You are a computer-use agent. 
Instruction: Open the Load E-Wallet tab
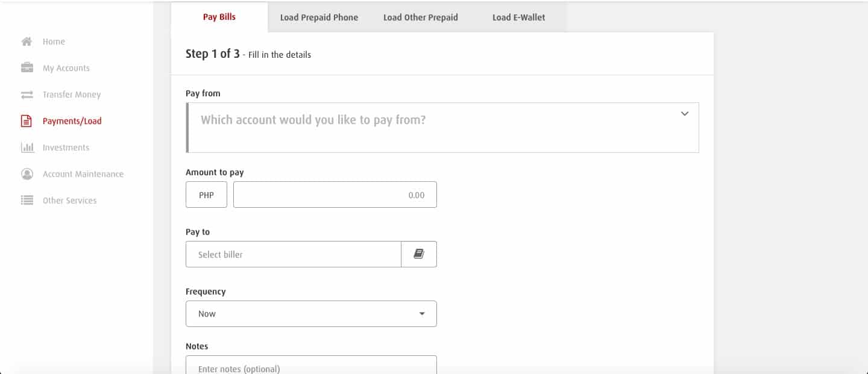(x=518, y=17)
